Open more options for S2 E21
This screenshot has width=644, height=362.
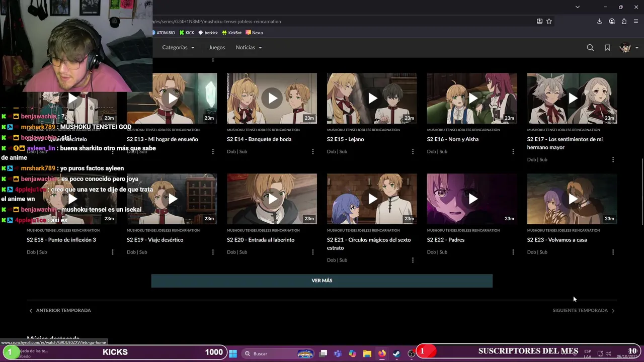413,260
